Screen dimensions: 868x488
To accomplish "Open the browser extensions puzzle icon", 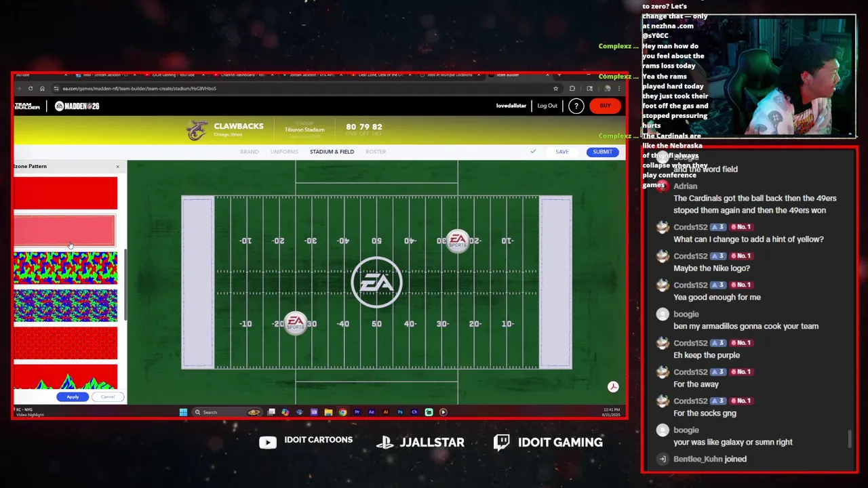I will pyautogui.click(x=572, y=88).
